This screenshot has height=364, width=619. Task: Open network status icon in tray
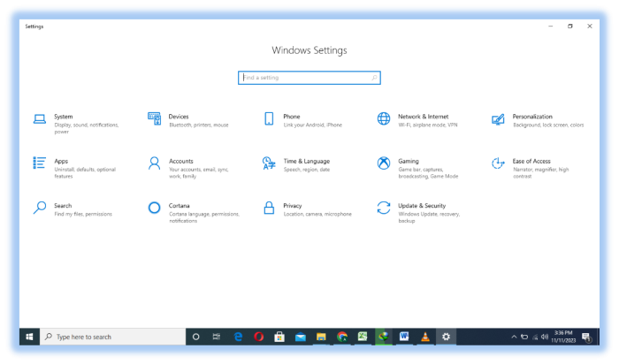point(535,337)
